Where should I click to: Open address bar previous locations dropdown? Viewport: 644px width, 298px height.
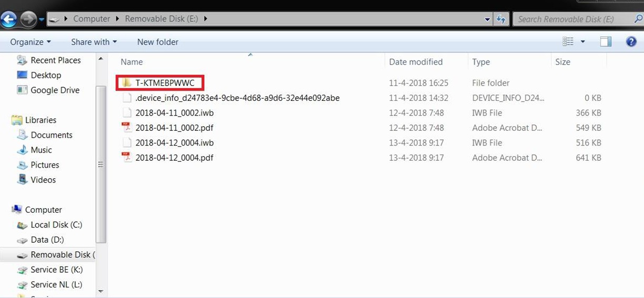click(488, 19)
